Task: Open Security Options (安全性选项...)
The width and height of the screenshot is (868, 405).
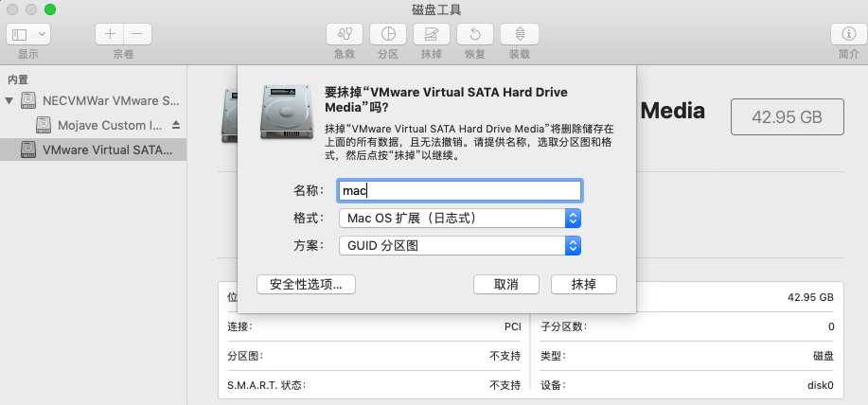Action: click(306, 285)
